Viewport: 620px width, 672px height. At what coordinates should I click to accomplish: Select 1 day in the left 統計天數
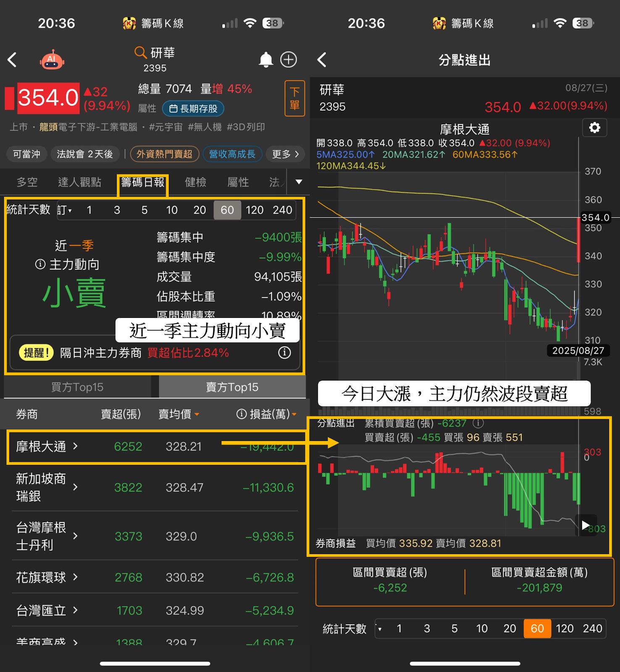click(89, 210)
